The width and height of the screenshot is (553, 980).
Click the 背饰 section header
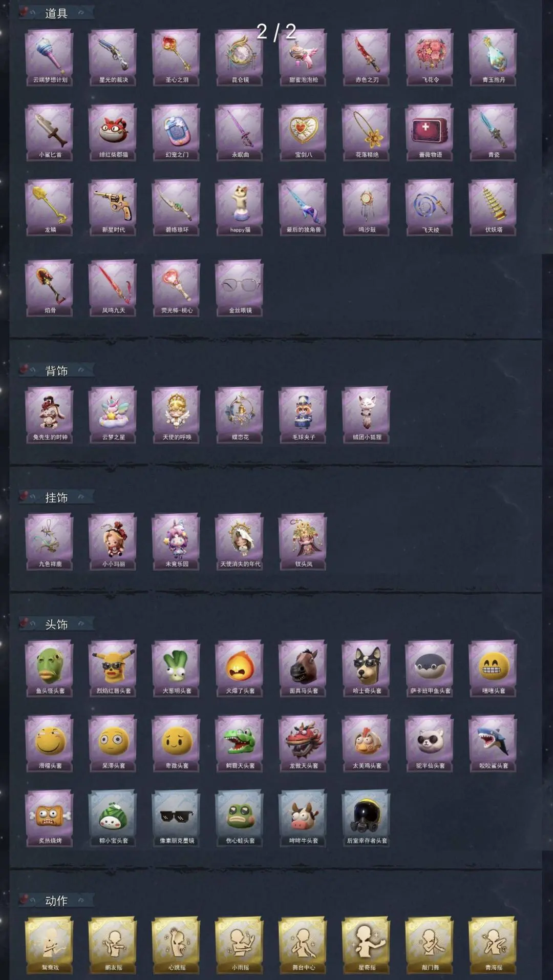pyautogui.click(x=56, y=370)
